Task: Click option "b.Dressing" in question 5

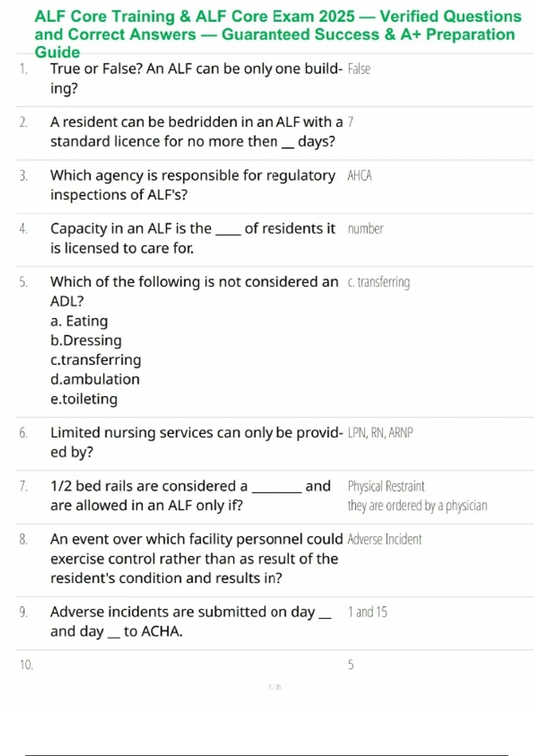Action: click(x=86, y=341)
